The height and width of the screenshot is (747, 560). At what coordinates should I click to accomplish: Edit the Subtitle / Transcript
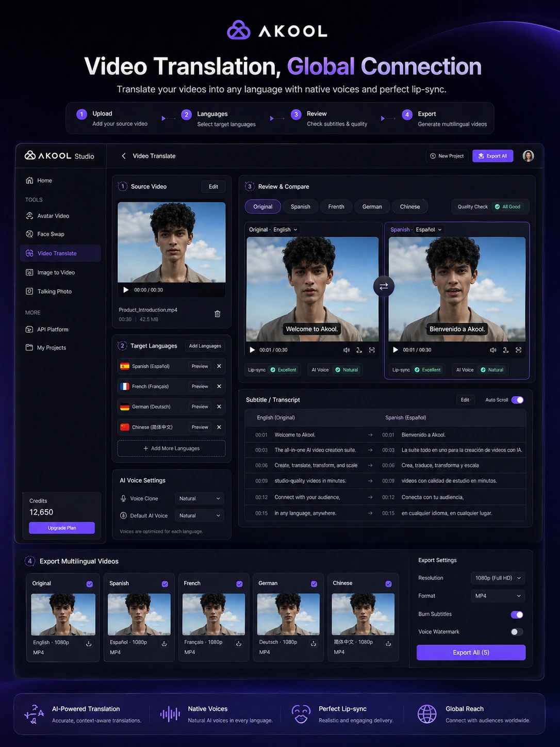coord(465,400)
